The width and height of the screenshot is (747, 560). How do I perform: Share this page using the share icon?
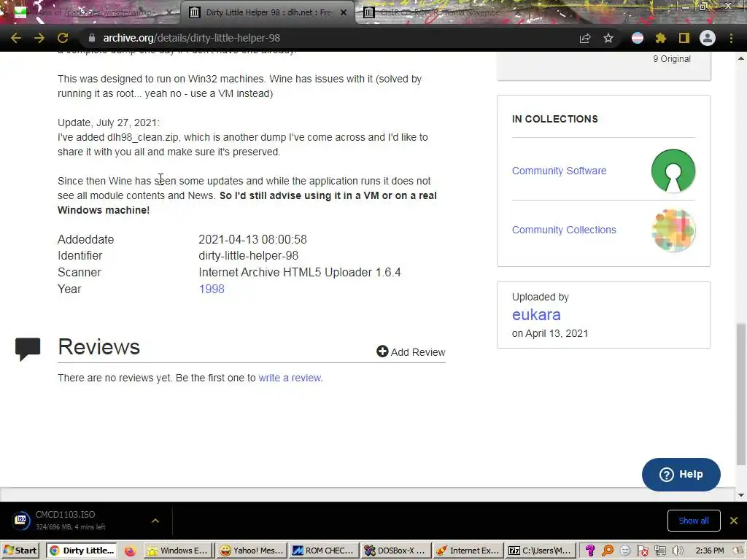(585, 38)
